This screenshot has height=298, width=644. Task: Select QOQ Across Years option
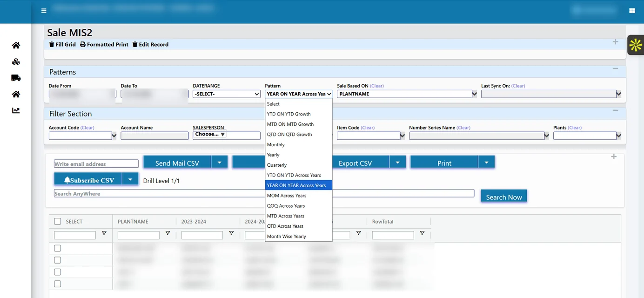point(299,206)
